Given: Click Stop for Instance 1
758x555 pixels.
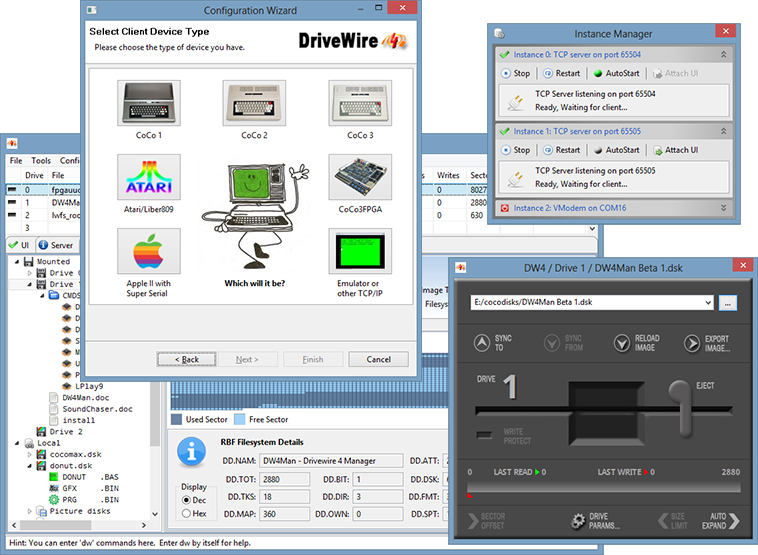Looking at the screenshot, I should coord(516,150).
